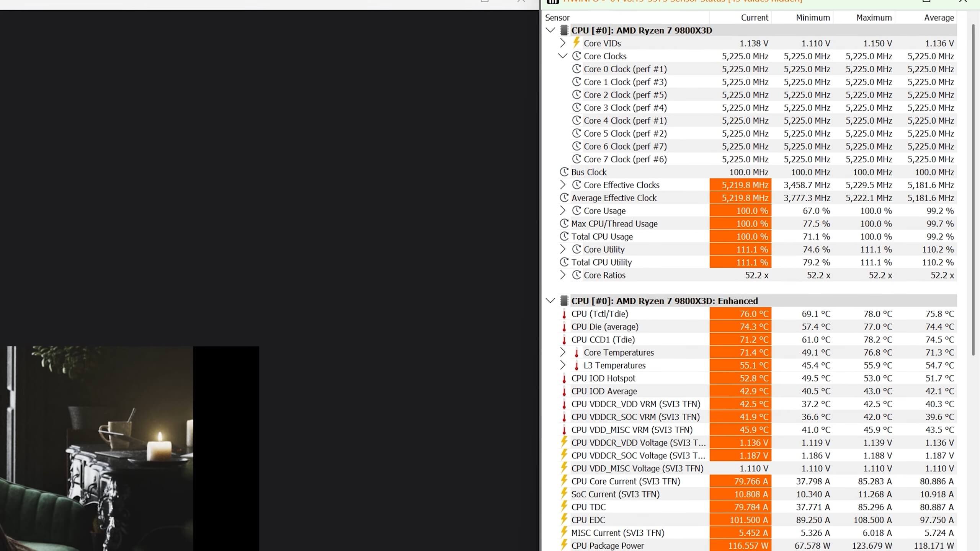This screenshot has height=551, width=980.
Task: Click the Current column header
Action: pos(740,18)
